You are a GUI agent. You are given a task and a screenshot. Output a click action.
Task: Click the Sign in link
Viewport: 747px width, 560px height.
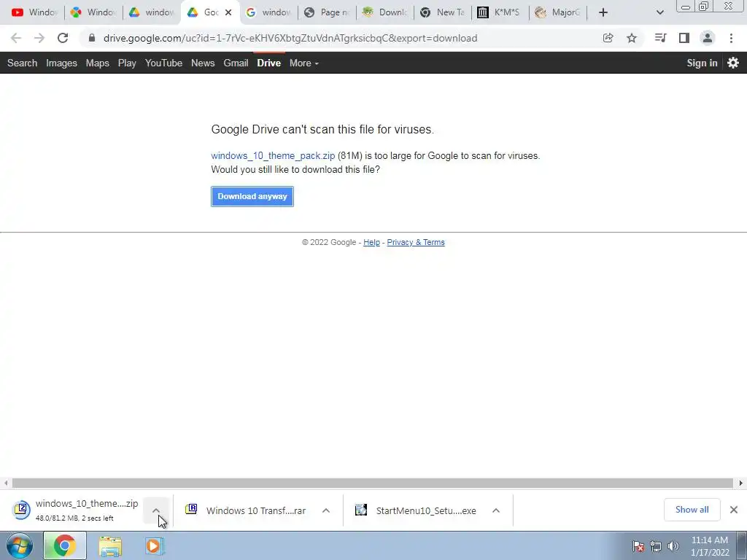point(702,63)
